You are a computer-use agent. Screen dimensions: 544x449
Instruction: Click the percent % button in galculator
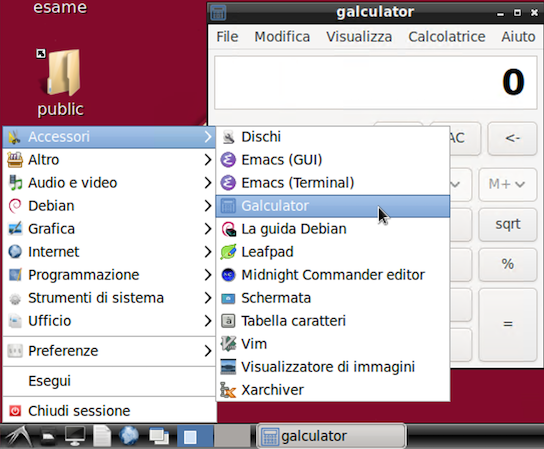508,264
